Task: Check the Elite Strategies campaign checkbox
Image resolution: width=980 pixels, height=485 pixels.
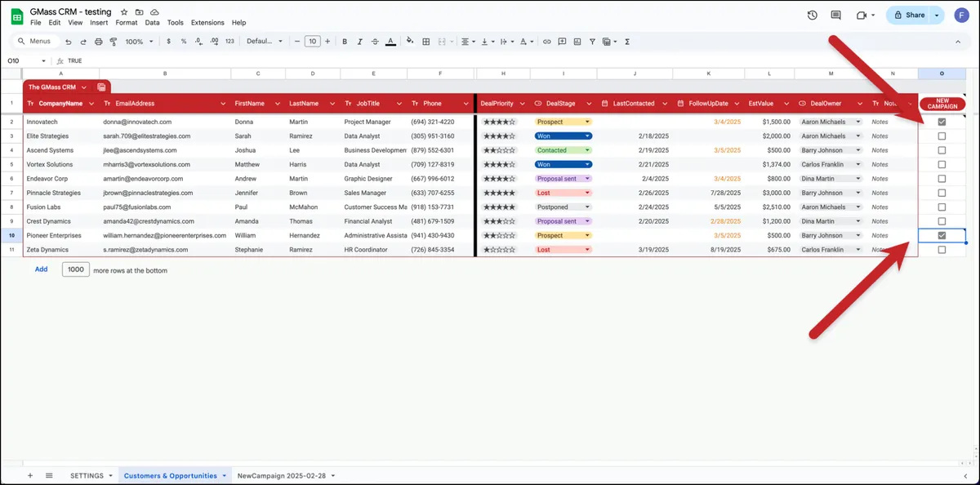Action: 942,136
